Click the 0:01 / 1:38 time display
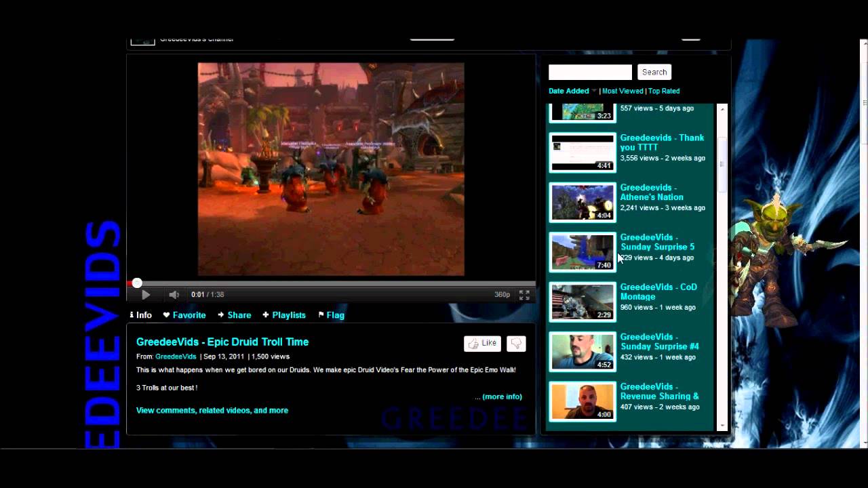 (208, 295)
